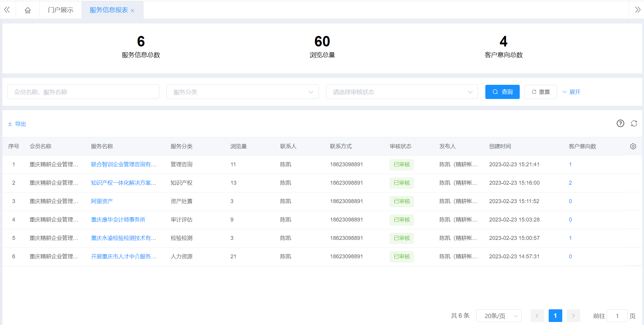The height and width of the screenshot is (325, 644).
Task: Go to home via house icon
Action: tap(28, 10)
